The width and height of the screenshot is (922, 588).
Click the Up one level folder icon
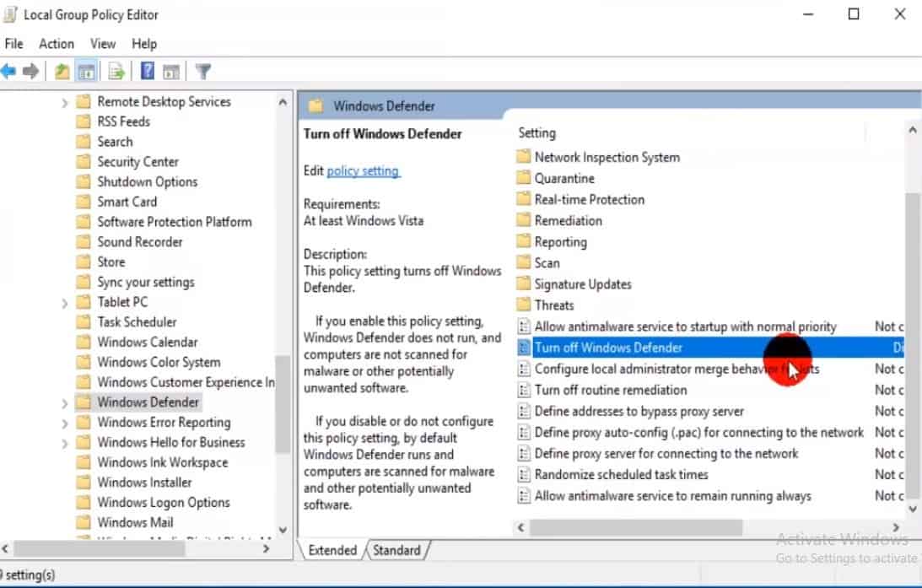62,72
